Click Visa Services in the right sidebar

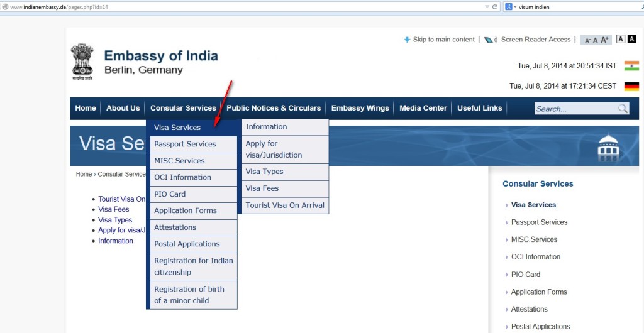click(x=533, y=205)
